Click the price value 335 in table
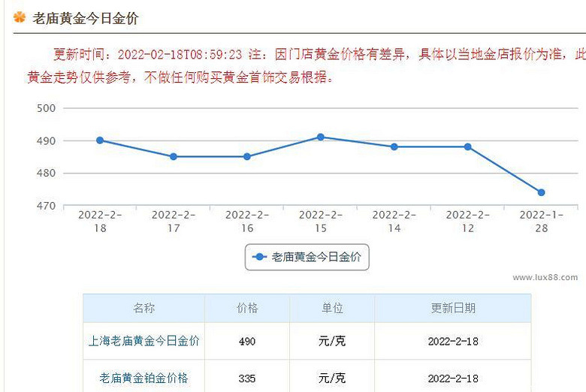The width and height of the screenshot is (586, 392). pyautogui.click(x=247, y=378)
